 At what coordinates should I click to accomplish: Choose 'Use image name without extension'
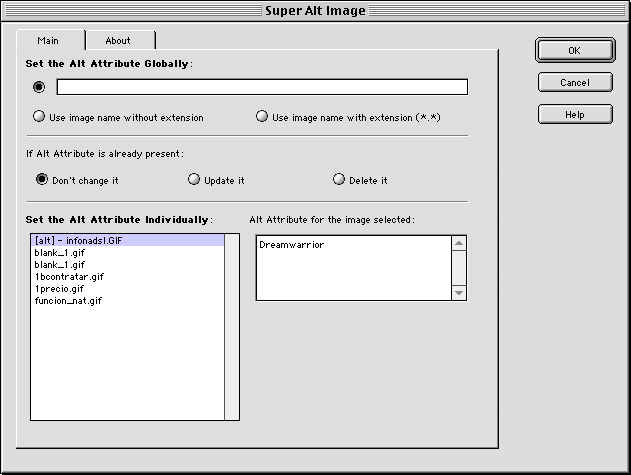pos(40,117)
